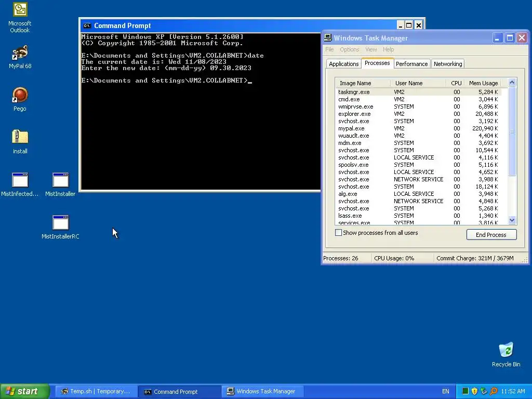This screenshot has width=532, height=399.
Task: Click the EN language indicator
Action: (445, 391)
